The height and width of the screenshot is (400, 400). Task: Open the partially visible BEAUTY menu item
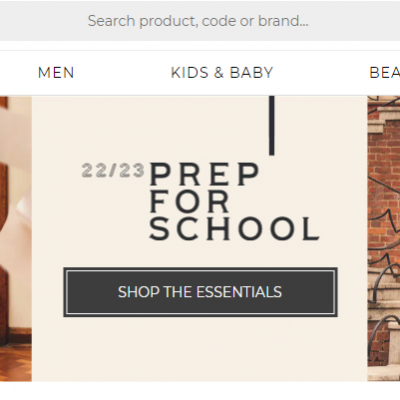coord(385,73)
